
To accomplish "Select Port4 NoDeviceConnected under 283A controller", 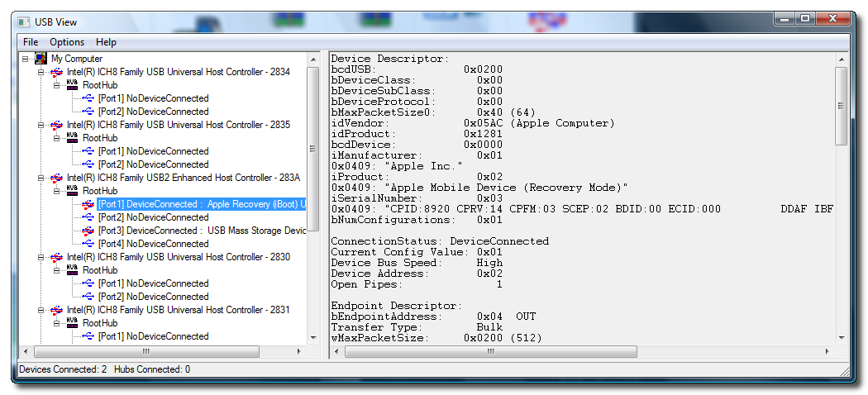I will [x=153, y=244].
